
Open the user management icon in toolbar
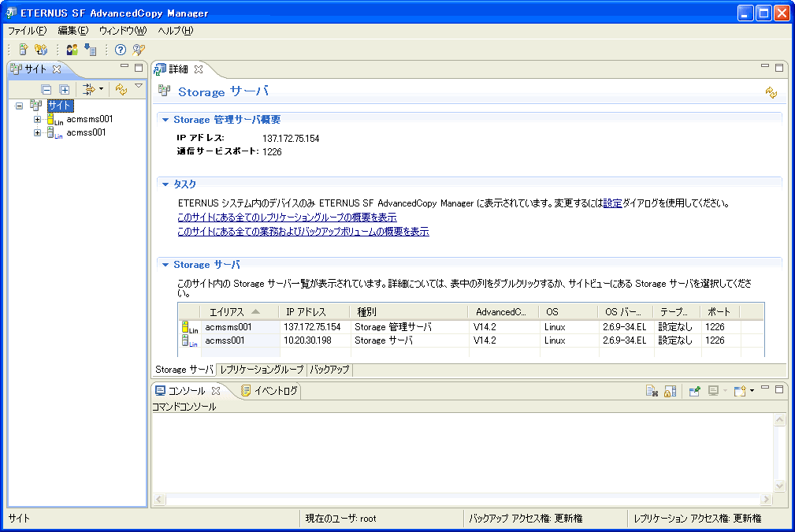click(x=72, y=49)
